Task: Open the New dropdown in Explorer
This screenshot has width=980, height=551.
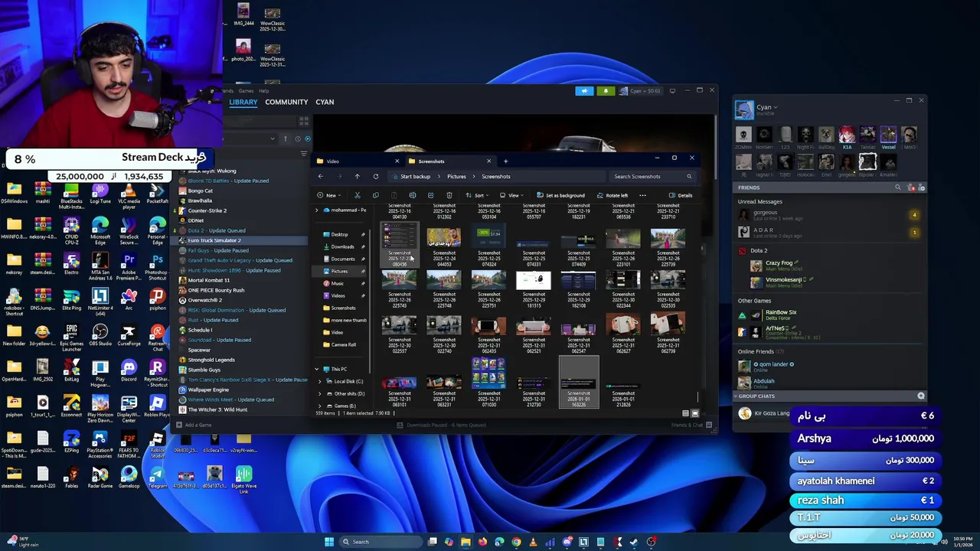Action: pyautogui.click(x=330, y=195)
